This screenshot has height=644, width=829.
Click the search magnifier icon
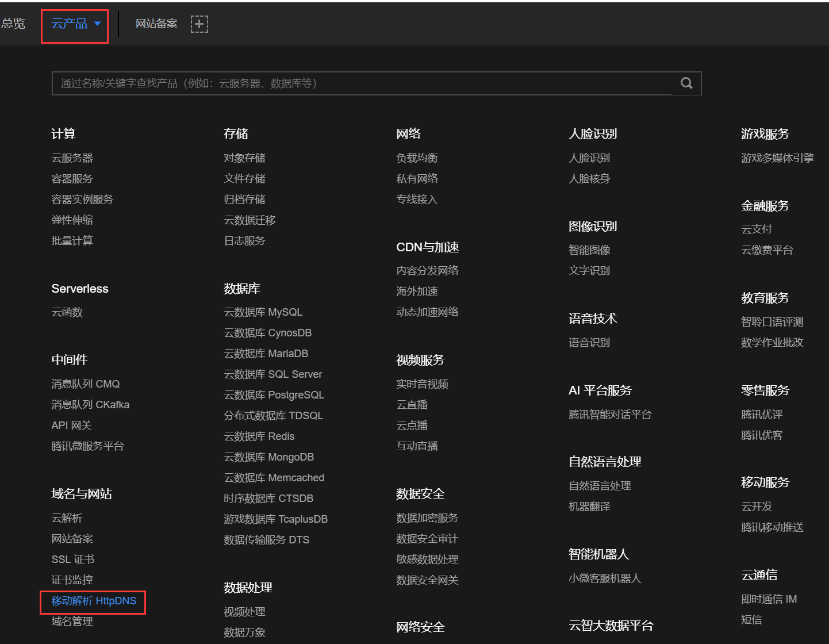click(686, 83)
